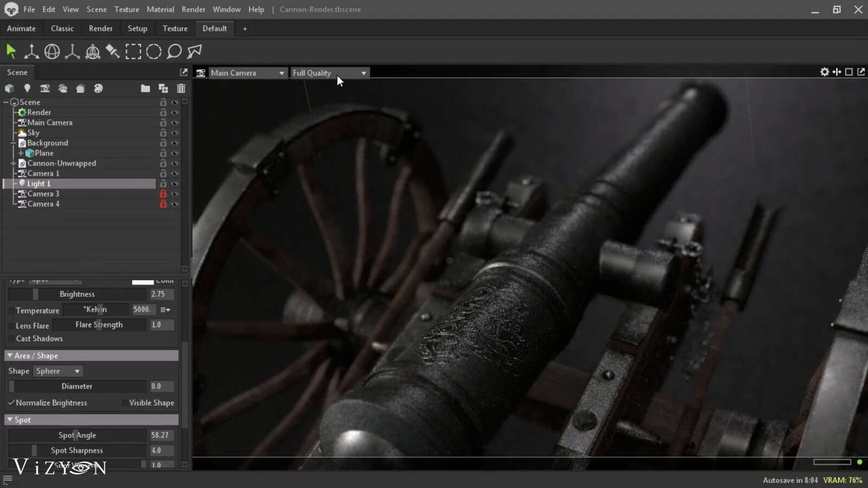Pop out the Scene panel
Viewport: 868px width, 488px height.
pos(183,72)
